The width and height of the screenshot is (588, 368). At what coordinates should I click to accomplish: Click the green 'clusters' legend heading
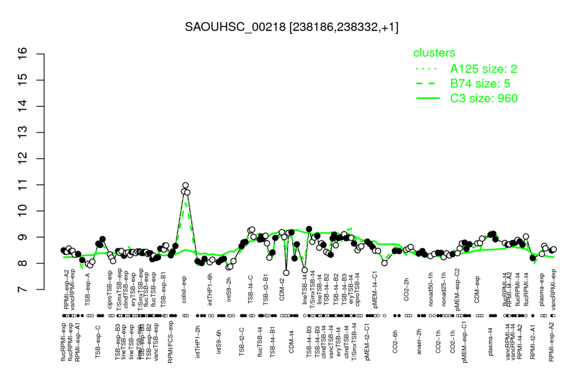click(434, 52)
